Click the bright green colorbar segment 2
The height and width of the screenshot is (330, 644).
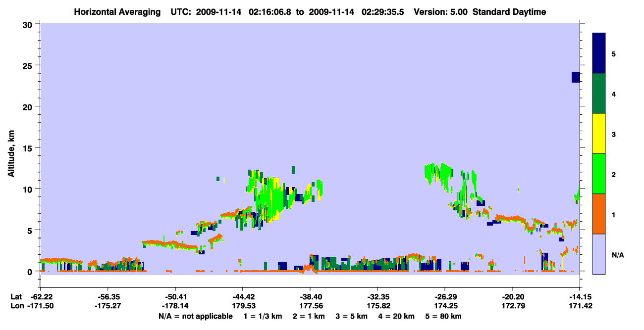pyautogui.click(x=599, y=174)
